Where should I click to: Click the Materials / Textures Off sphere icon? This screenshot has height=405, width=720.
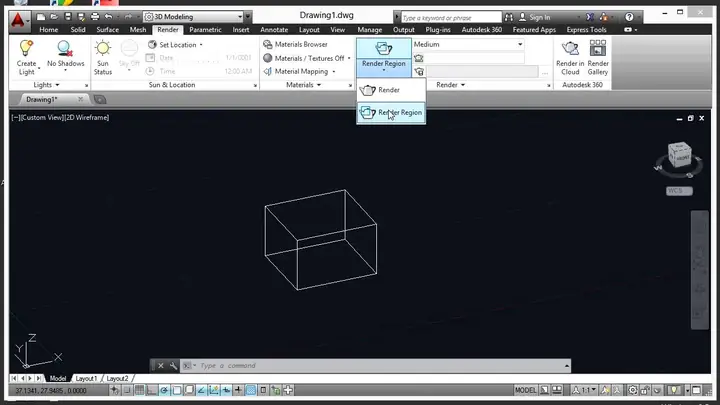[268, 58]
